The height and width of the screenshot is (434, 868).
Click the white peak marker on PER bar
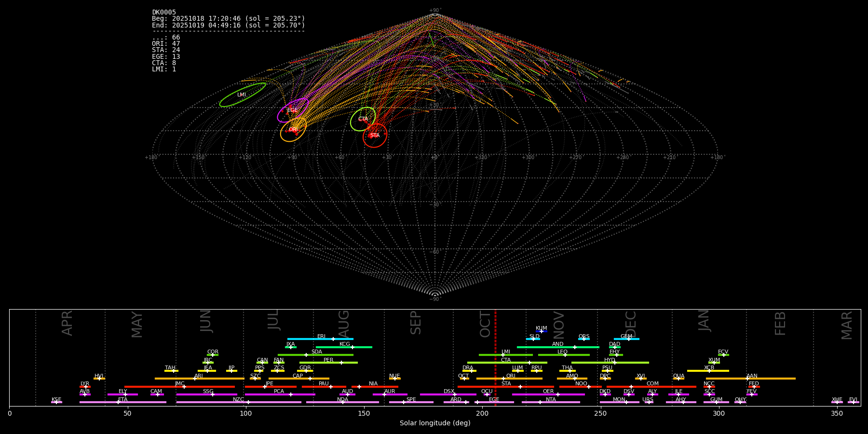341,363
